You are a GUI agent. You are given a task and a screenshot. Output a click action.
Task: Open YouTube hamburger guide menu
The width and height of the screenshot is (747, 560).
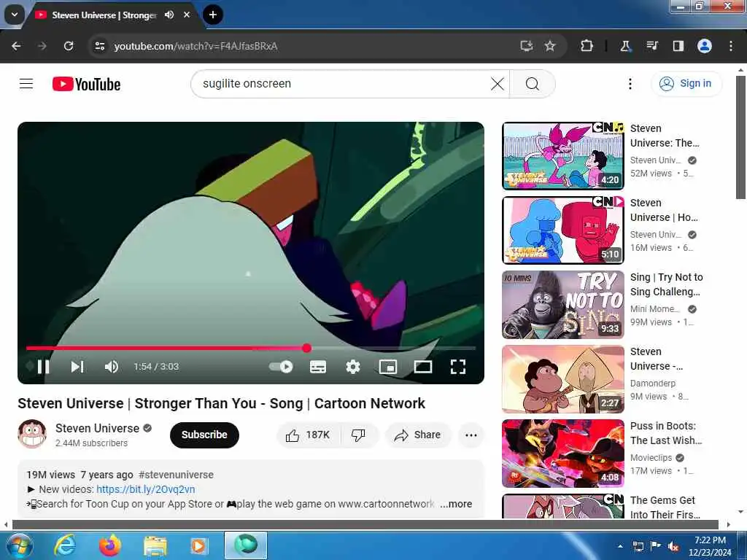26,84
